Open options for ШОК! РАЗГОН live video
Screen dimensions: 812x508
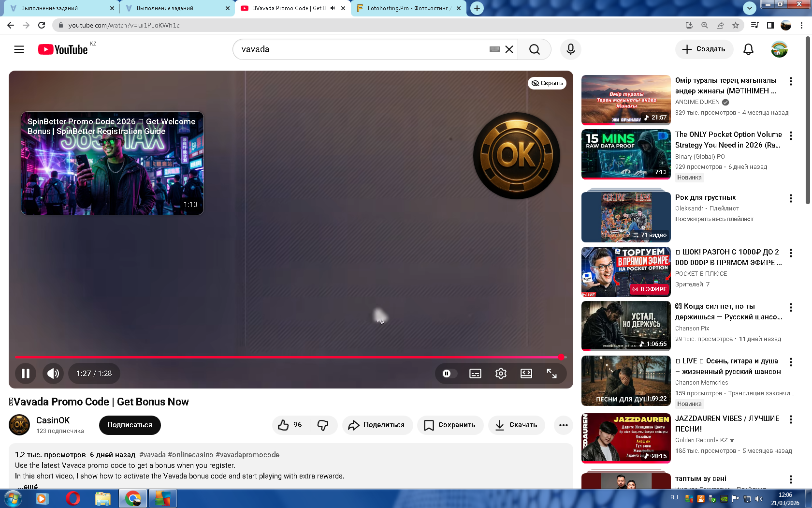coord(791,253)
